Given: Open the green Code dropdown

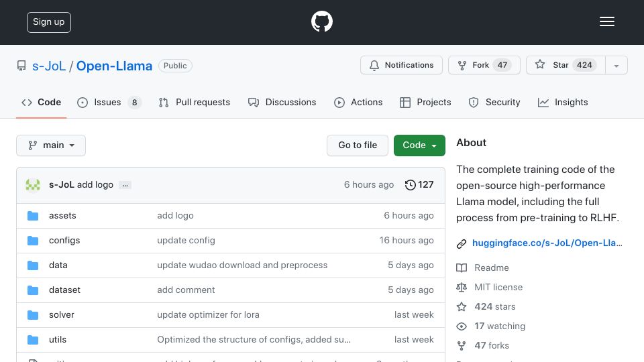Looking at the screenshot, I should [x=419, y=145].
